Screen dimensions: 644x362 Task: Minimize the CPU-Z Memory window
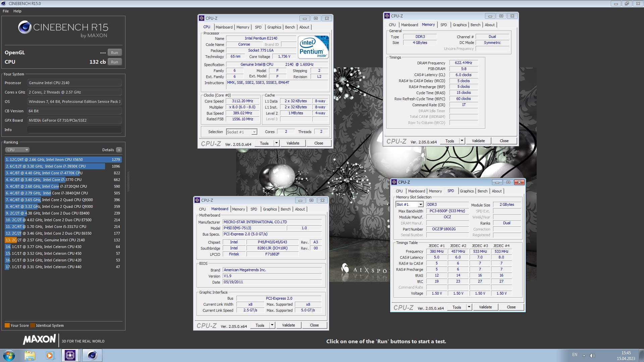(490, 16)
